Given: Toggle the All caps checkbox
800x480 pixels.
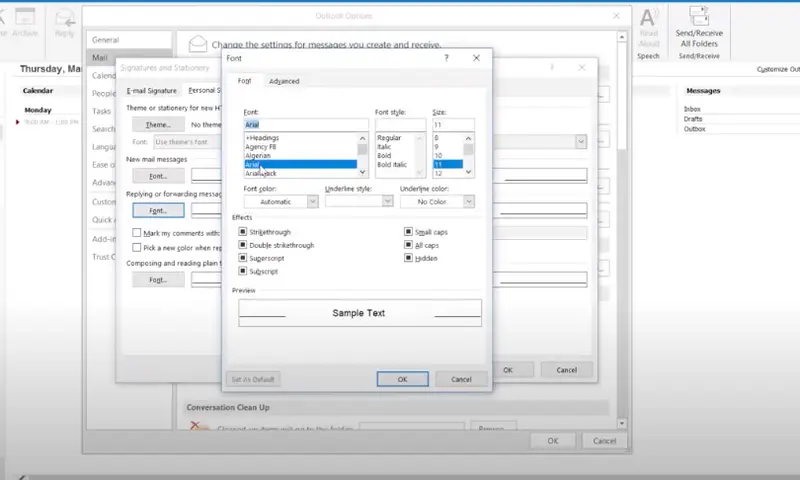Looking at the screenshot, I should (x=408, y=245).
